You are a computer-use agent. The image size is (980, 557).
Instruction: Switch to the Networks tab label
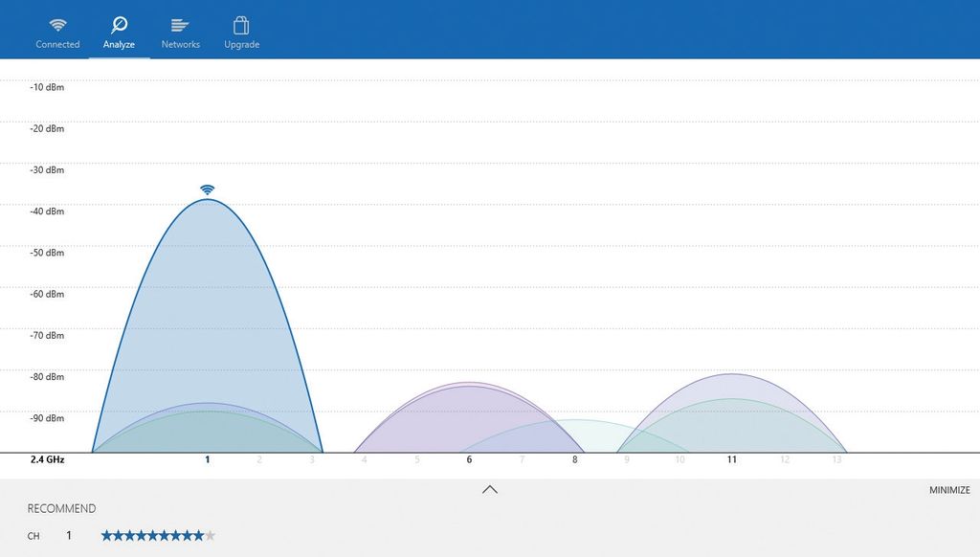(x=181, y=44)
